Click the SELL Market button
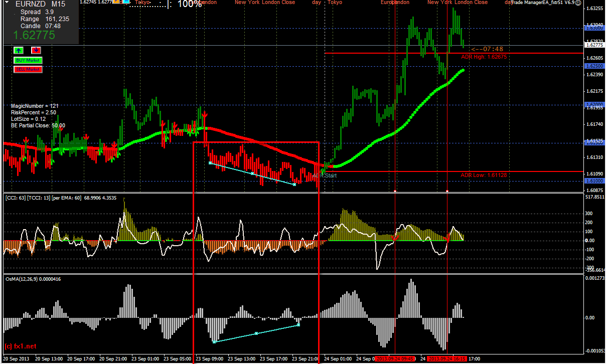 coord(28,69)
